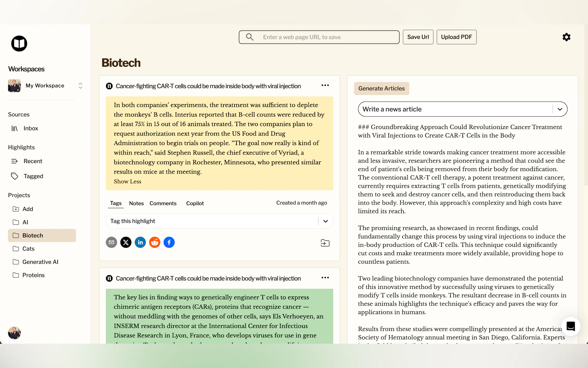Share highlight on LinkedIn
This screenshot has width=588, height=368.
[140, 242]
